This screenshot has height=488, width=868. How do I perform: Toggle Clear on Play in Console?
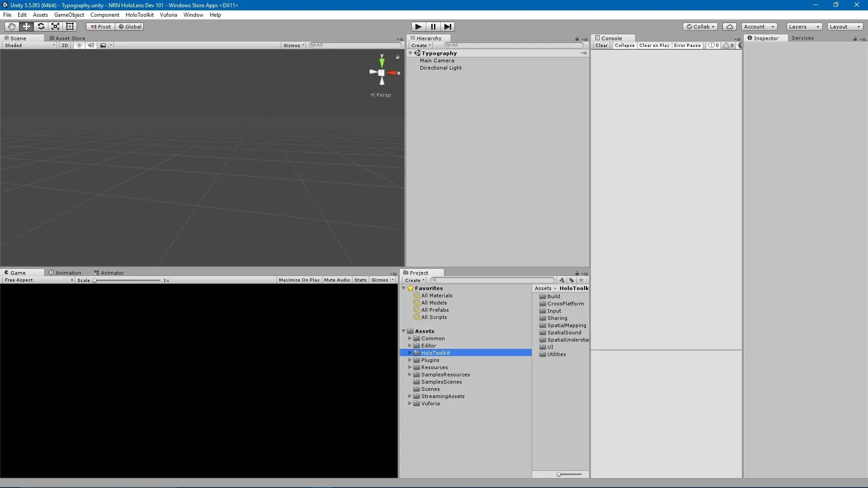click(654, 45)
